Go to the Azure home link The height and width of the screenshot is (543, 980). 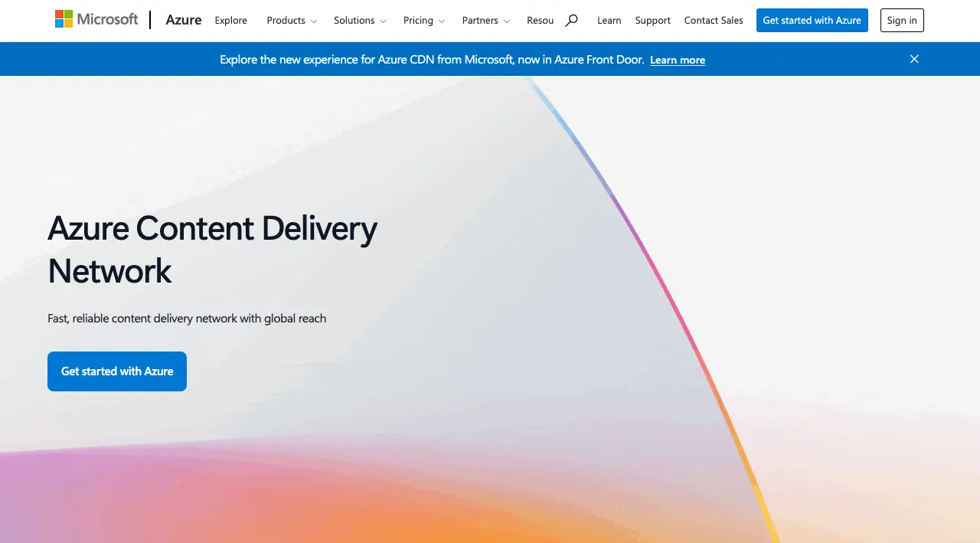[184, 20]
